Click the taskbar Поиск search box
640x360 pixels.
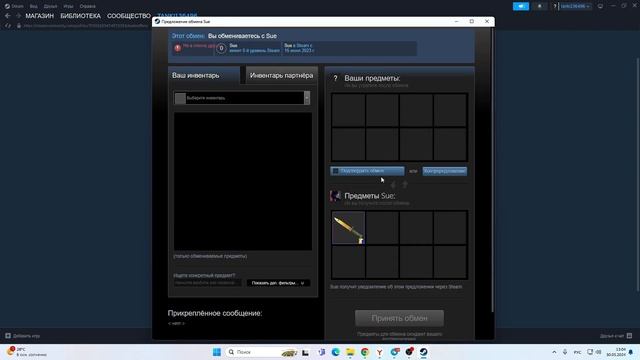pyautogui.click(x=262, y=352)
